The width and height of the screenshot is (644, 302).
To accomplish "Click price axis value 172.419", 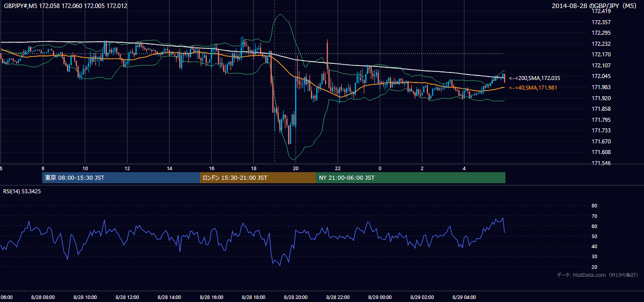I will (601, 11).
